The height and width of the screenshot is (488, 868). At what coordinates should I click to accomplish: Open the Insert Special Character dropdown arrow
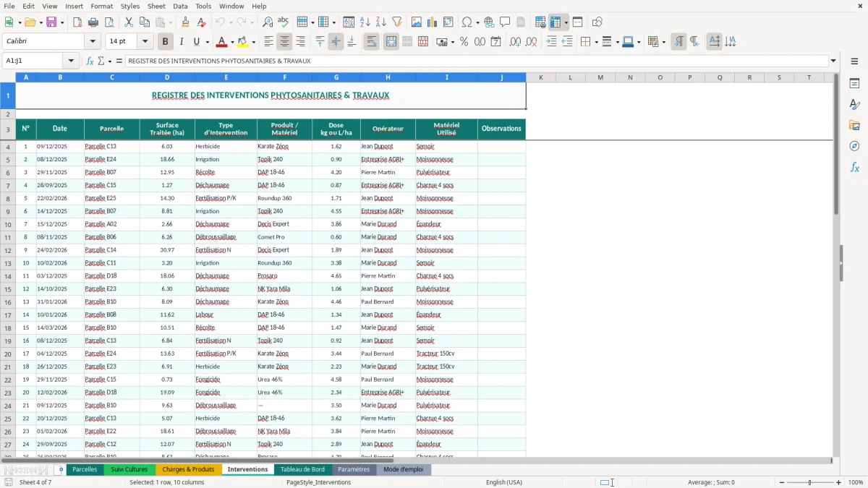(x=476, y=22)
